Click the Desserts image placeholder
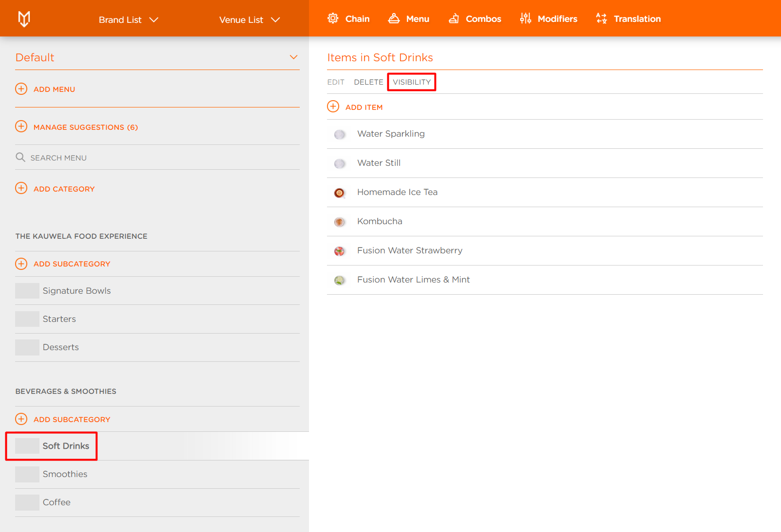The height and width of the screenshot is (532, 781). pos(27,347)
